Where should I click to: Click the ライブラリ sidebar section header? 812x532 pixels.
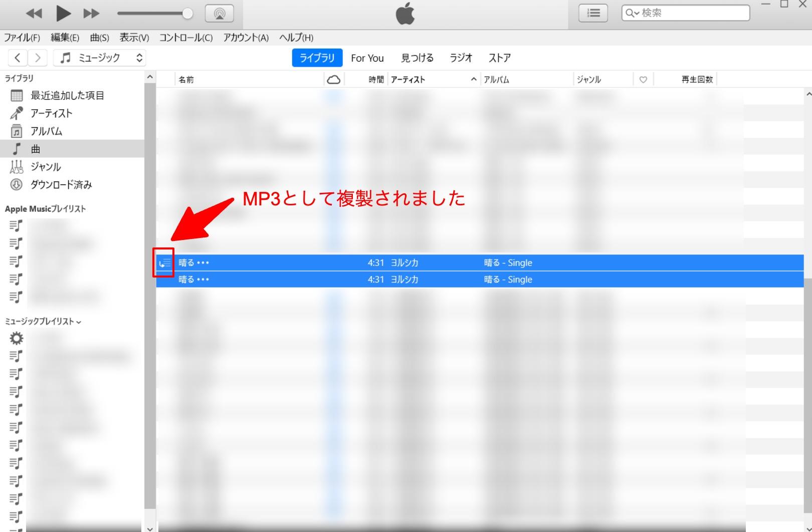[19, 78]
